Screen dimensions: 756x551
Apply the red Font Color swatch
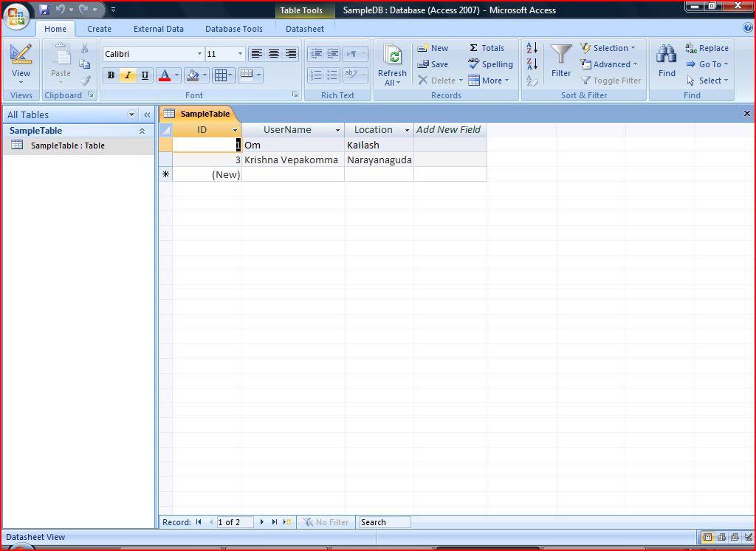click(x=165, y=75)
